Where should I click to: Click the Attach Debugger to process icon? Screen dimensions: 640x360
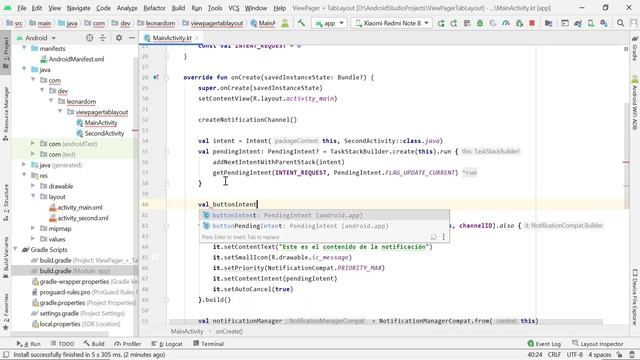(519, 23)
